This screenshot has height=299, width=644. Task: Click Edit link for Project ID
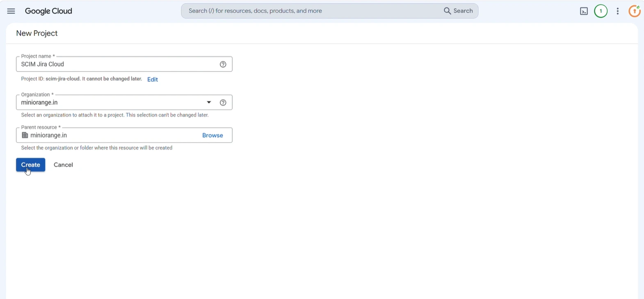pyautogui.click(x=153, y=79)
